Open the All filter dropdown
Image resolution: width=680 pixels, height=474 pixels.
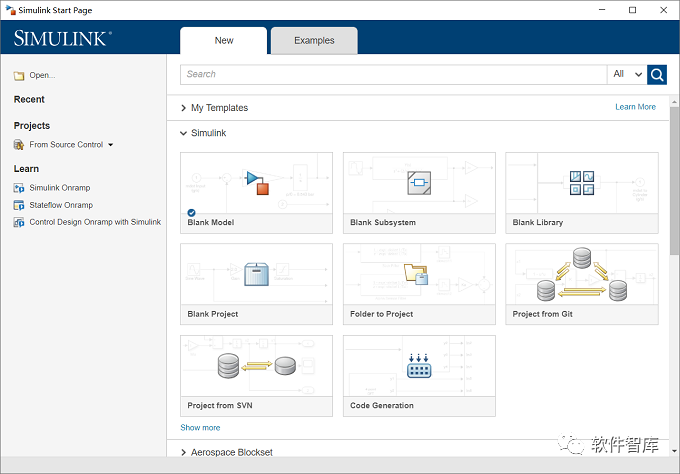pyautogui.click(x=626, y=74)
